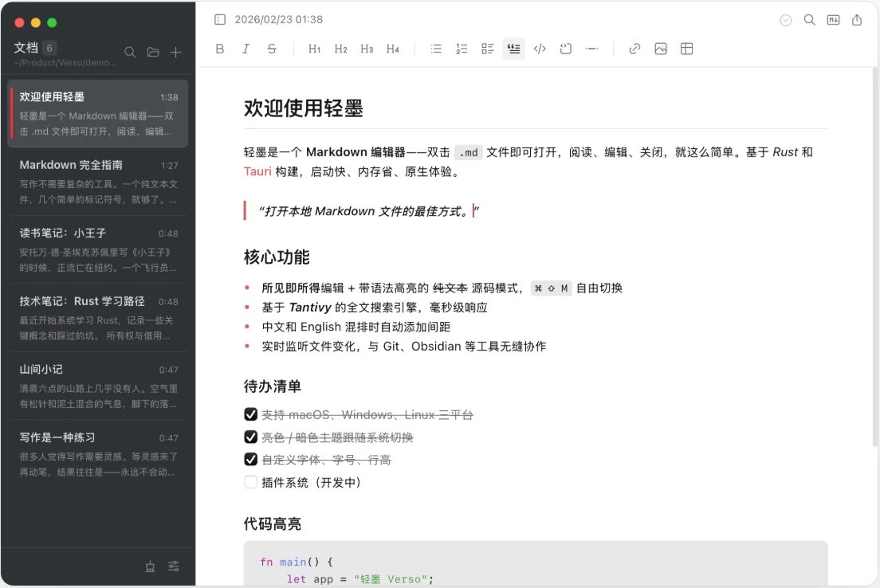The height and width of the screenshot is (588, 880).
Task: Click the document count badge 6
Action: (x=49, y=49)
